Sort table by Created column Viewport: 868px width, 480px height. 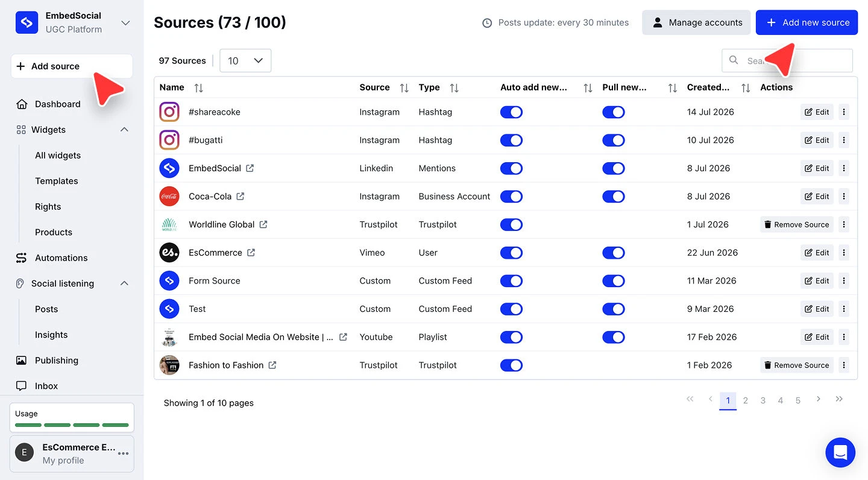pyautogui.click(x=746, y=88)
